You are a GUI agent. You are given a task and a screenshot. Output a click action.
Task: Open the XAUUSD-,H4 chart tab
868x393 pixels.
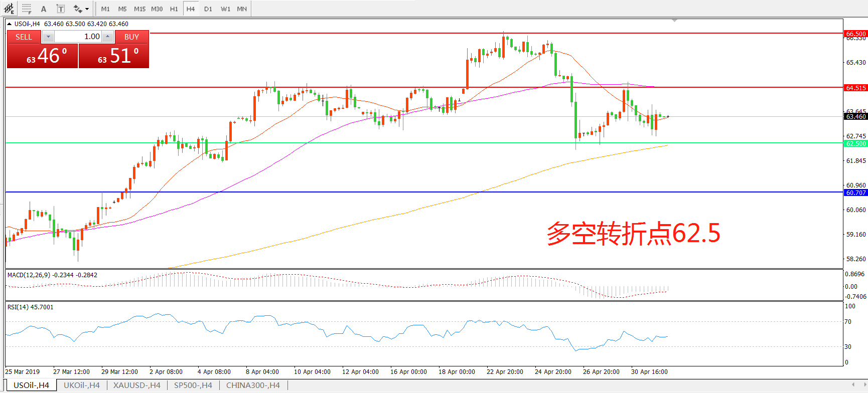(x=136, y=385)
